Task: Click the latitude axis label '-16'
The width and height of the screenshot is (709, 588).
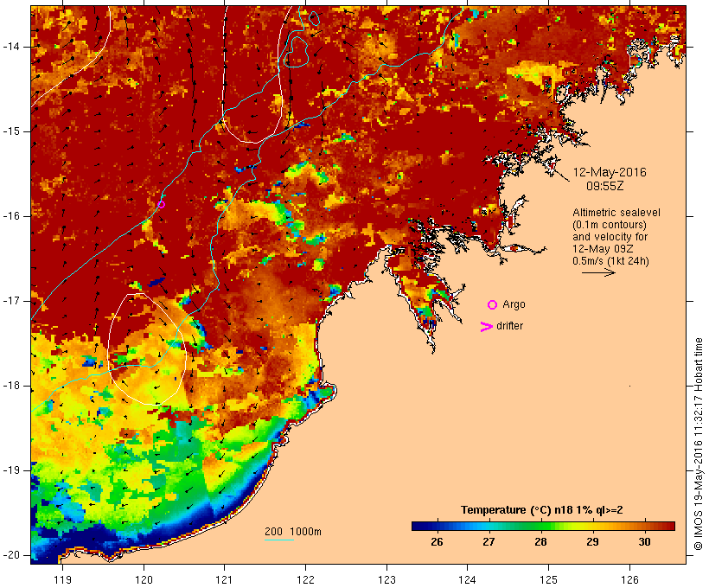Action: tap(11, 216)
